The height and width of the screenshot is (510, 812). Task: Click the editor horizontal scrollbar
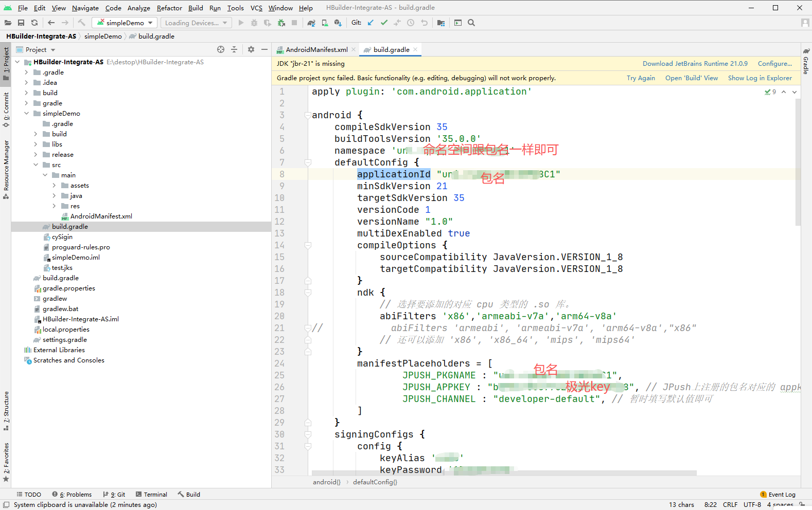point(504,473)
